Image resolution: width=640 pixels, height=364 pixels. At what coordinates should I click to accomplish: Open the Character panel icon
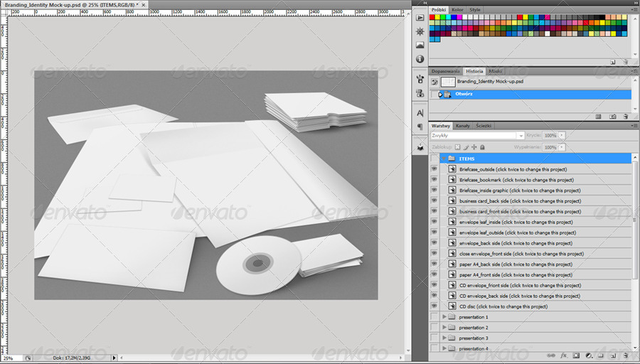(420, 113)
